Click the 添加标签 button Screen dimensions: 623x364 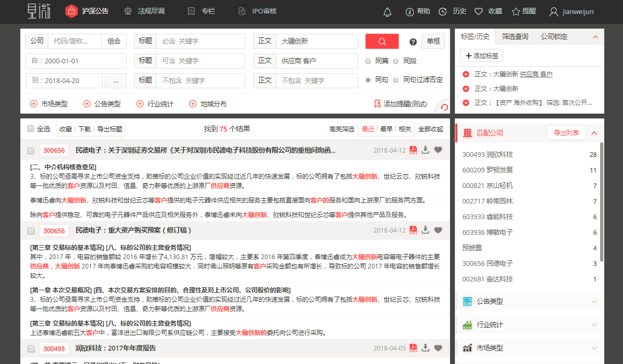481,56
